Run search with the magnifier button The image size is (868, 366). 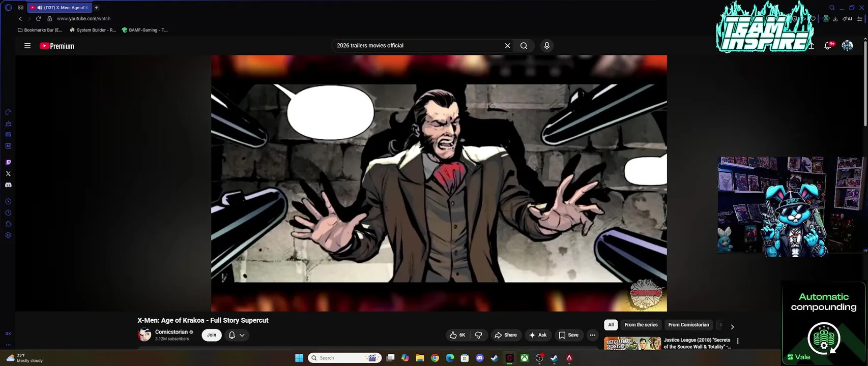pos(524,46)
